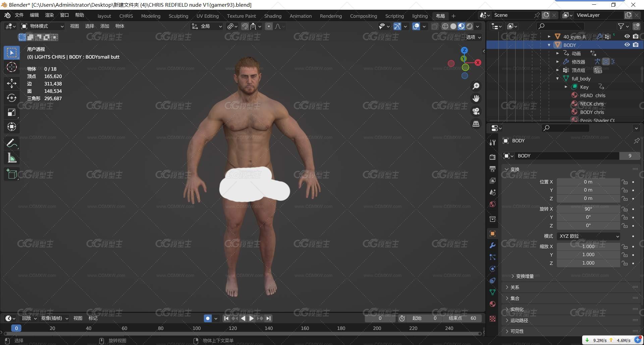
Task: Open the Particles properties tab
Action: point(492,257)
